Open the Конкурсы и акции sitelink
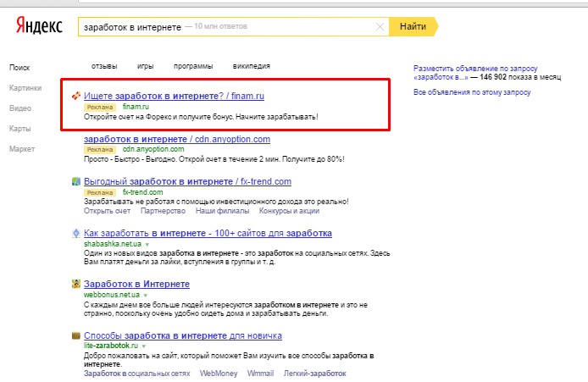The width and height of the screenshot is (588, 382). tap(289, 211)
